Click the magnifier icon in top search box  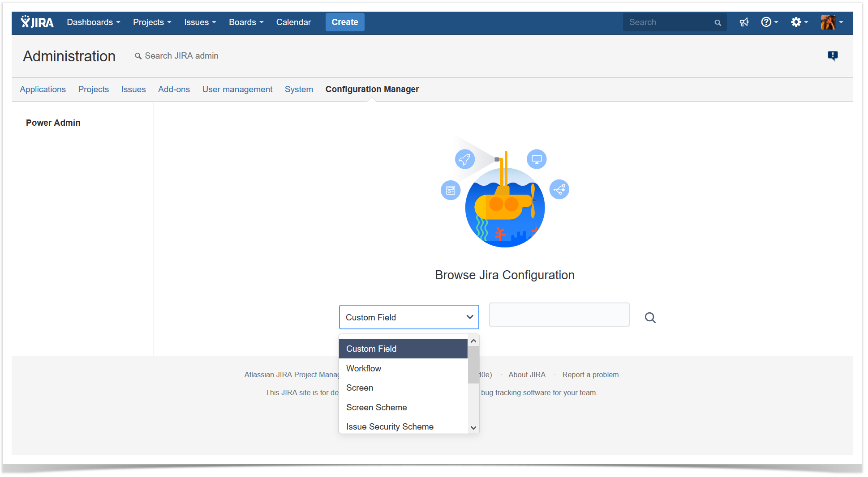click(x=718, y=22)
